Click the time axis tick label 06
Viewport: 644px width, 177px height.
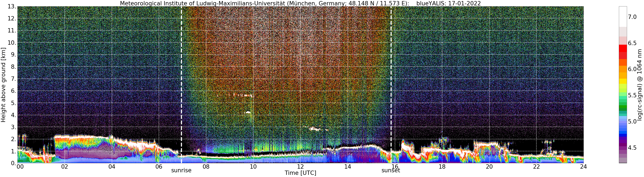159,166
